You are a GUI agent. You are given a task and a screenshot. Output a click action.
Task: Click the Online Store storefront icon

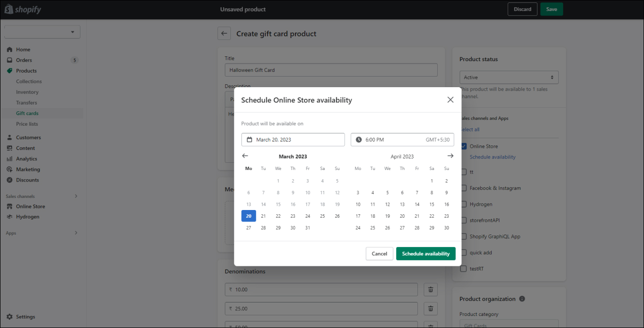coord(9,206)
